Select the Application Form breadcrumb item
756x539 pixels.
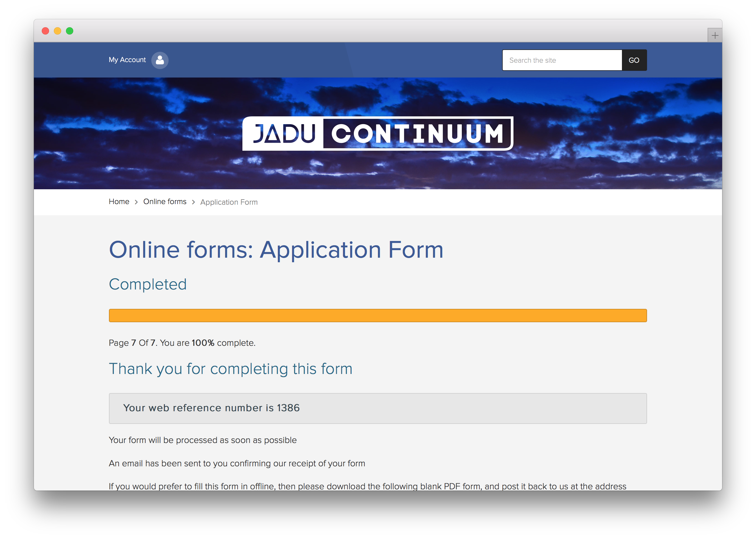pos(228,202)
